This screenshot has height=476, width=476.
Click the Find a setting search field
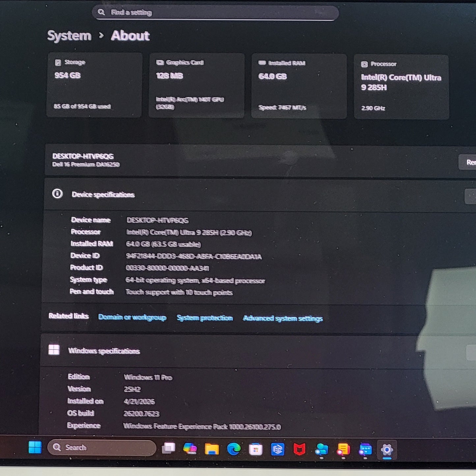(x=215, y=13)
